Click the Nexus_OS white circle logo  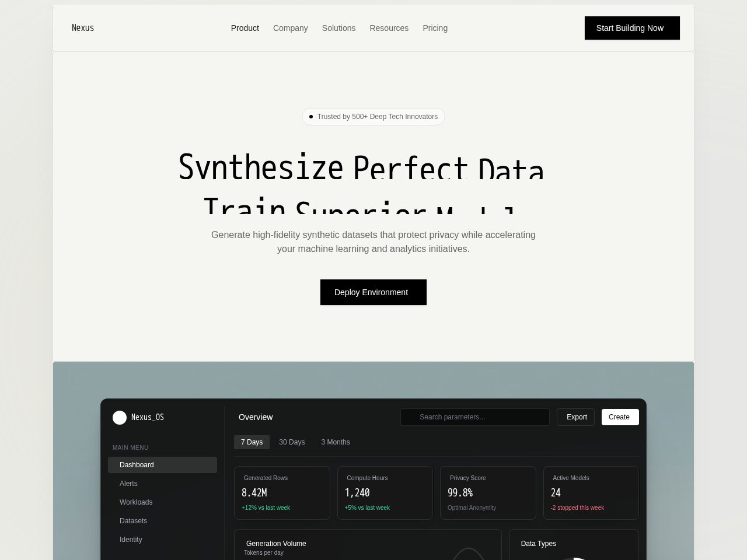click(120, 417)
